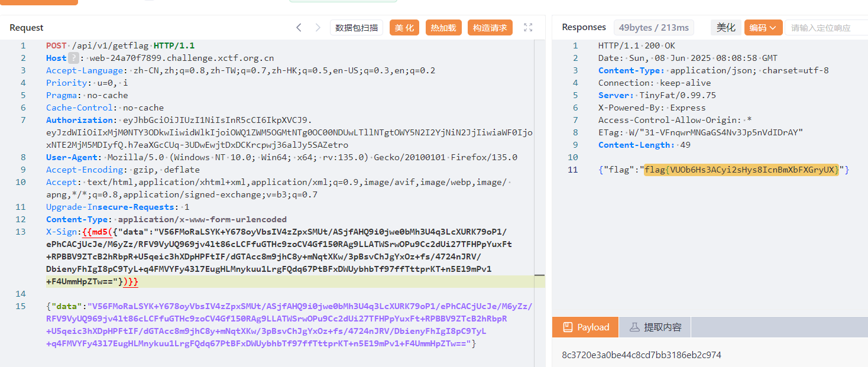Click the question-mark icon beside Host
This screenshot has width=868, height=367.
[x=73, y=58]
